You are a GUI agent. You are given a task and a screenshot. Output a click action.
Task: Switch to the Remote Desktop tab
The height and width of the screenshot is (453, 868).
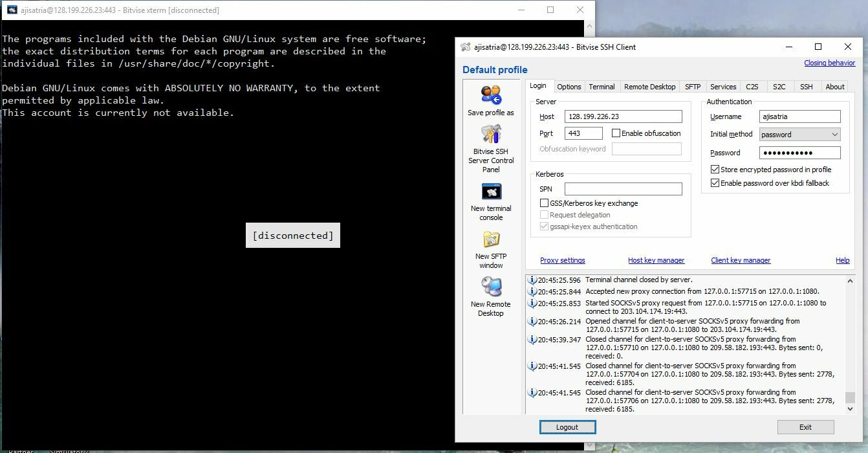[x=649, y=87]
